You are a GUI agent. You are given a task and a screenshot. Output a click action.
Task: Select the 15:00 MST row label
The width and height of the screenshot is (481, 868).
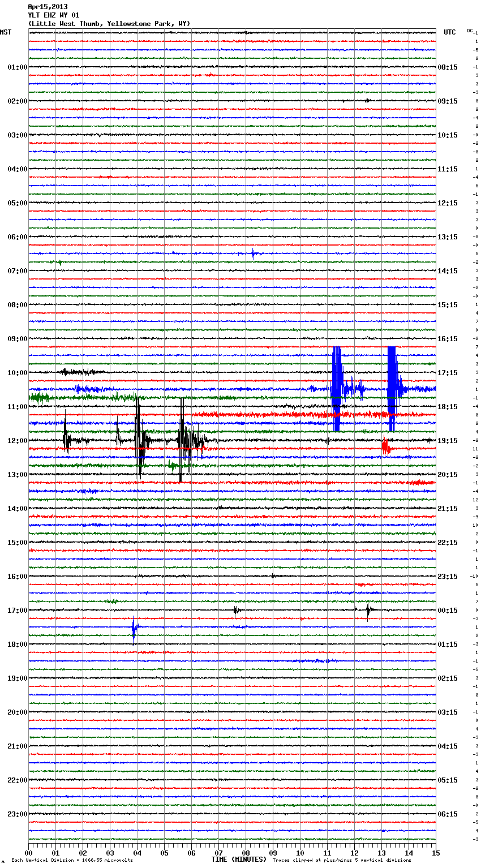[x=18, y=543]
